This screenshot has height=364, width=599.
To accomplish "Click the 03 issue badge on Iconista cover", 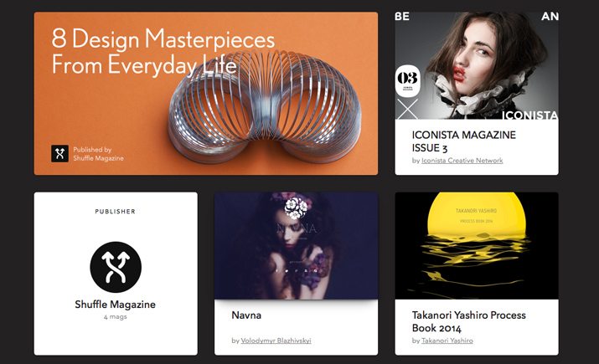I will coord(408,81).
